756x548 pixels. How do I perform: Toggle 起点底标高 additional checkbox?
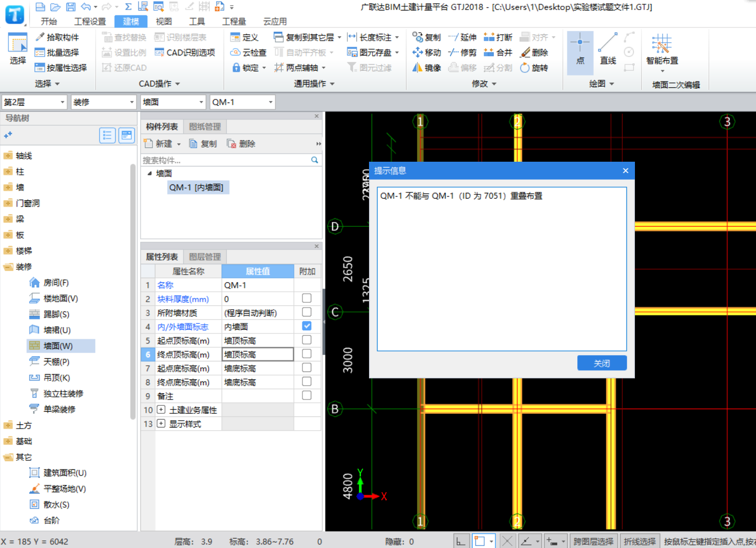(x=307, y=368)
